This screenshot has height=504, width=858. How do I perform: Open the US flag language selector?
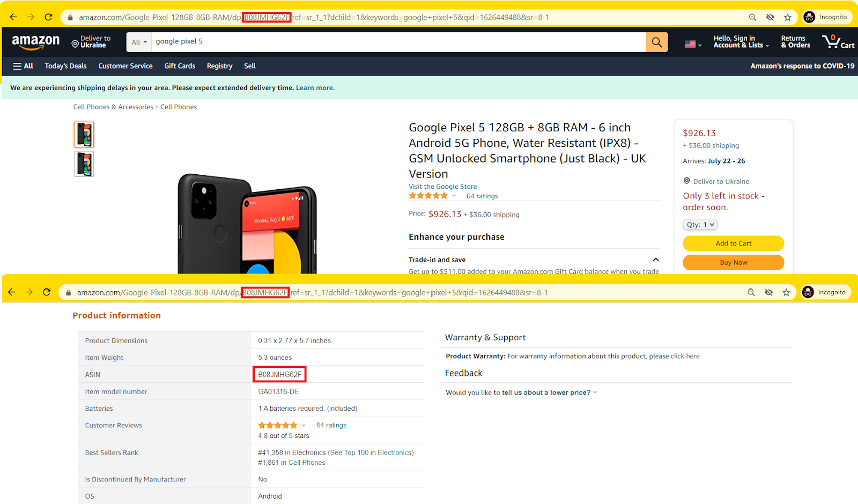point(693,44)
